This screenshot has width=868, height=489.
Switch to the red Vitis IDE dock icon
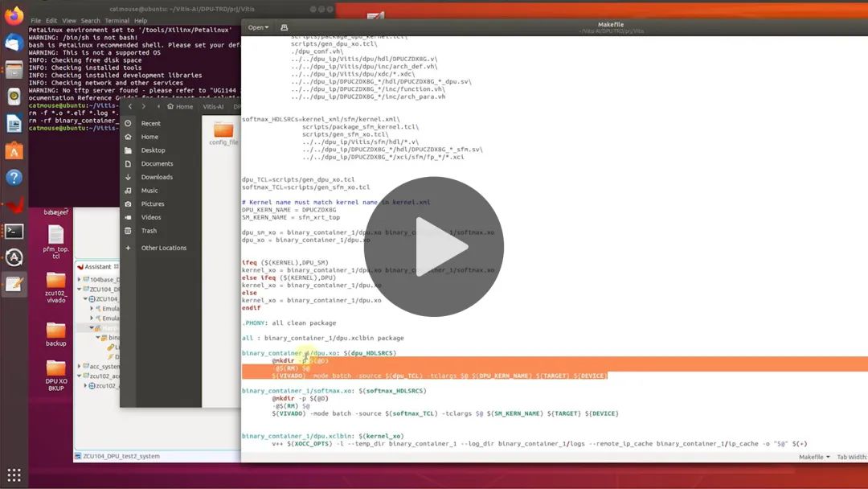coord(14,204)
